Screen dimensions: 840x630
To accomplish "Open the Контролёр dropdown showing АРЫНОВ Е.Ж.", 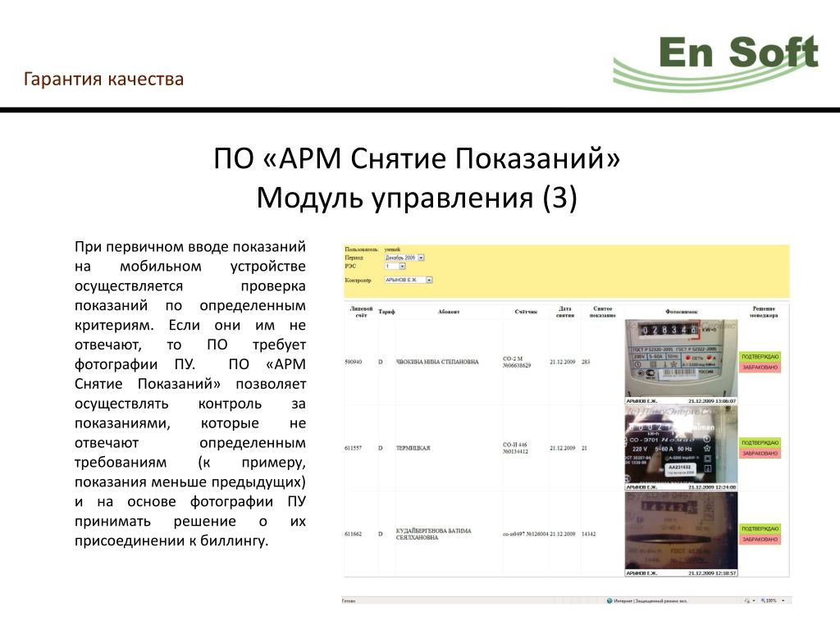I will click(409, 280).
